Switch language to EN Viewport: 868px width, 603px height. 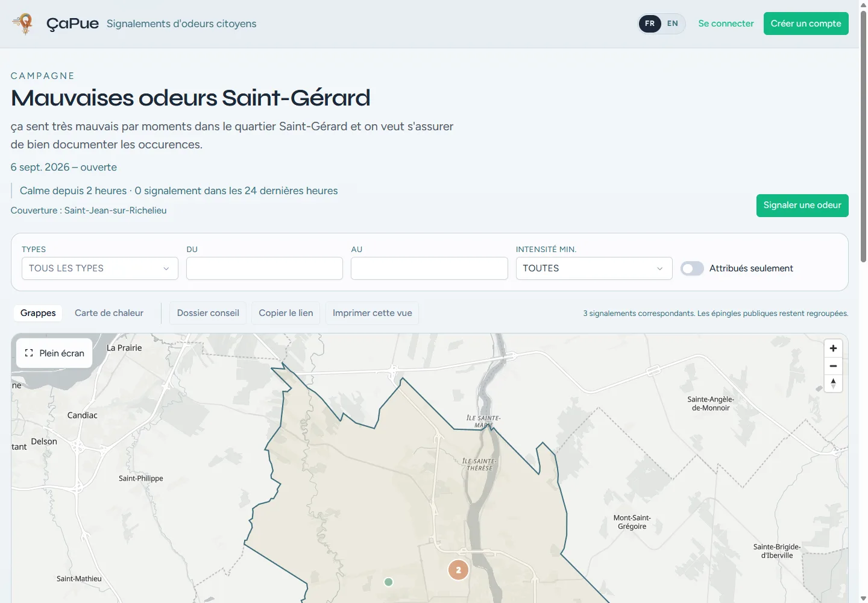pyautogui.click(x=673, y=24)
